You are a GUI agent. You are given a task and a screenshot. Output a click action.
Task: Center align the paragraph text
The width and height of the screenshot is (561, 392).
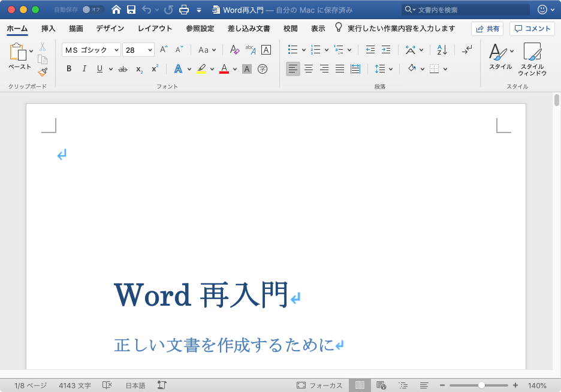309,69
